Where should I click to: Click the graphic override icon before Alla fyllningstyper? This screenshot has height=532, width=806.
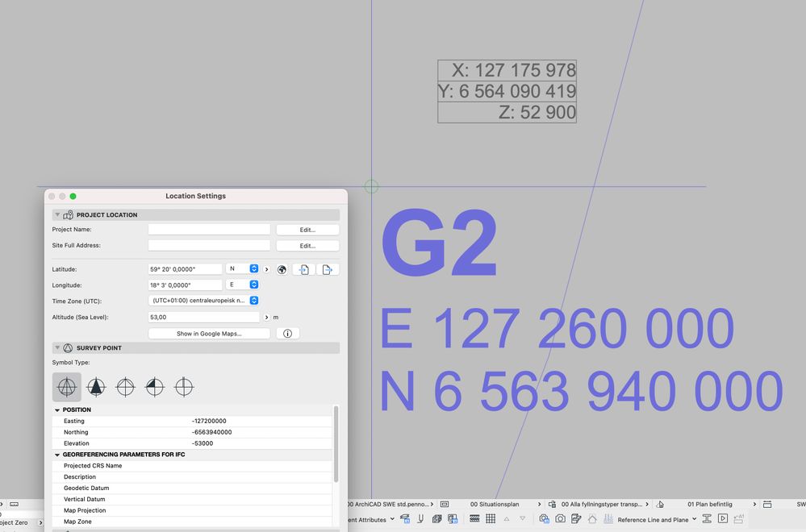click(552, 505)
